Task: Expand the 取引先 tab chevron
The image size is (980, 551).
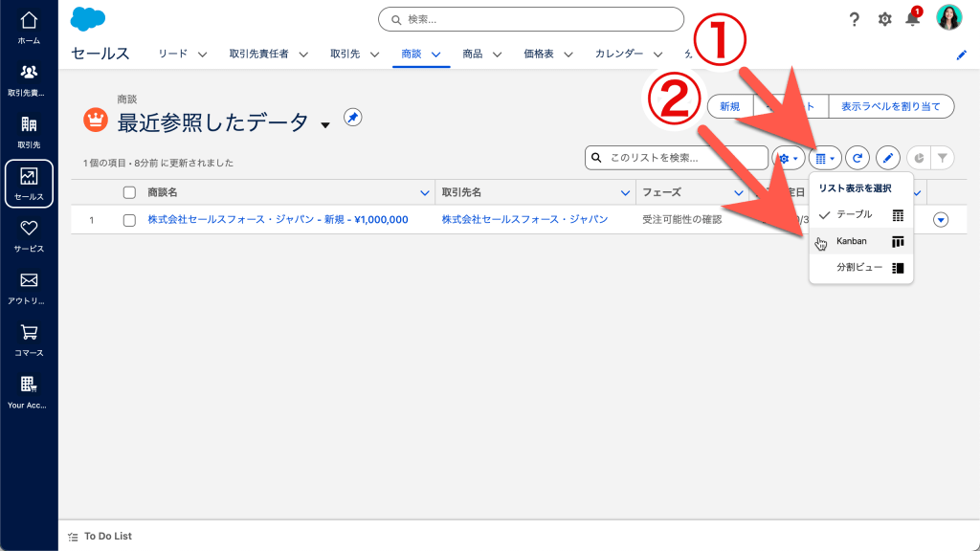Action: (374, 55)
